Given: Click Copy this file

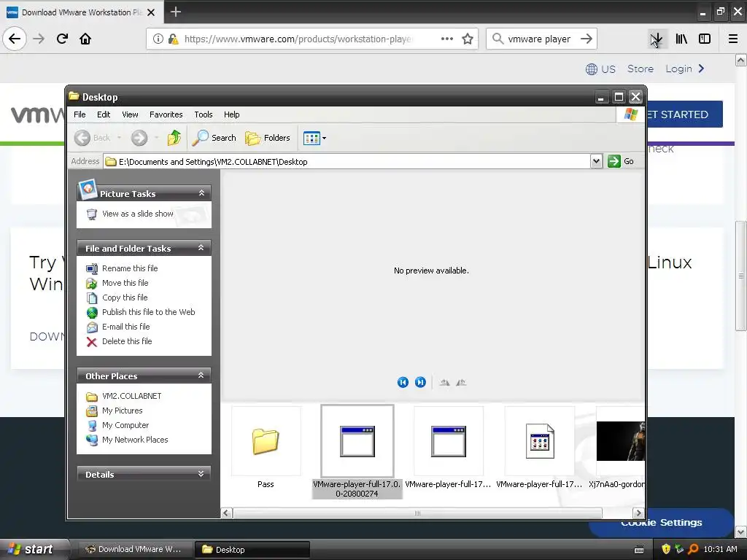Looking at the screenshot, I should [125, 297].
